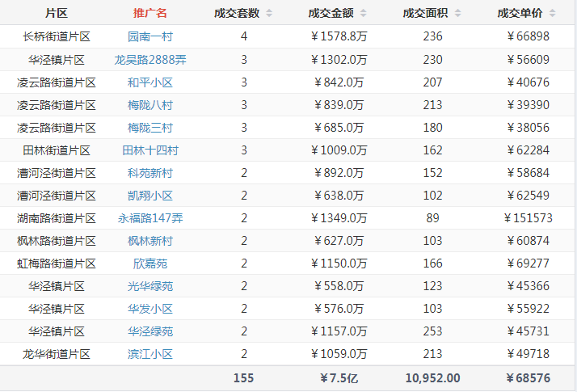This screenshot has width=577, height=392.
Task: Sort by 成交套数 column arrows
Action: point(269,13)
